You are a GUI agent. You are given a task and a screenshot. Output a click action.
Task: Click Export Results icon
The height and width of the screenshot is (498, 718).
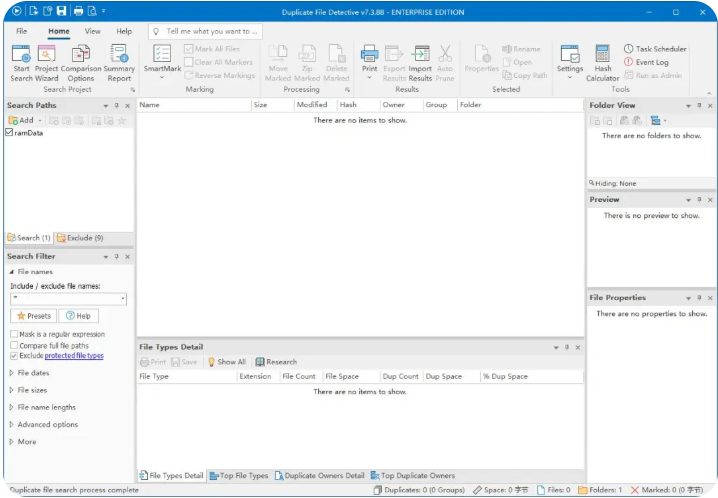tap(394, 54)
